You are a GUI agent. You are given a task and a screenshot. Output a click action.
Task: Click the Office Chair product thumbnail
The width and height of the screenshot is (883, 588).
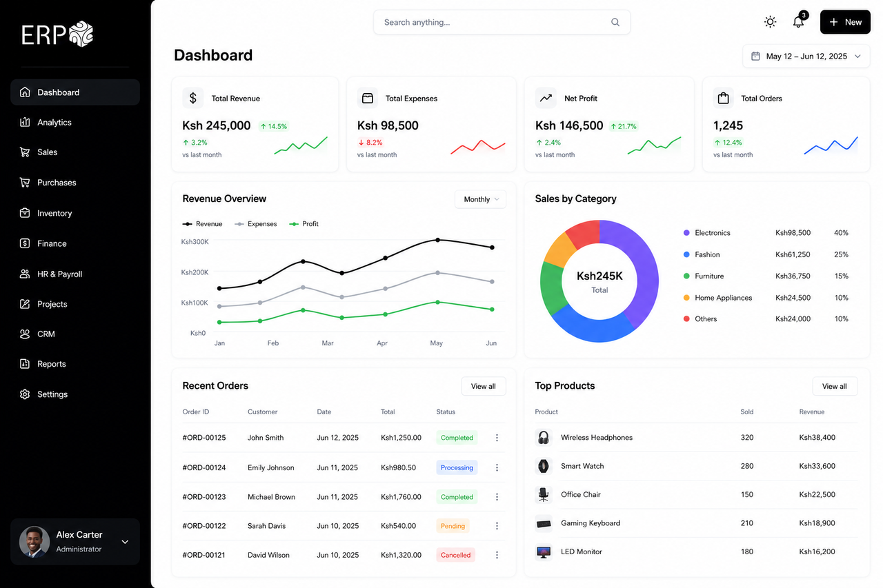(544, 494)
